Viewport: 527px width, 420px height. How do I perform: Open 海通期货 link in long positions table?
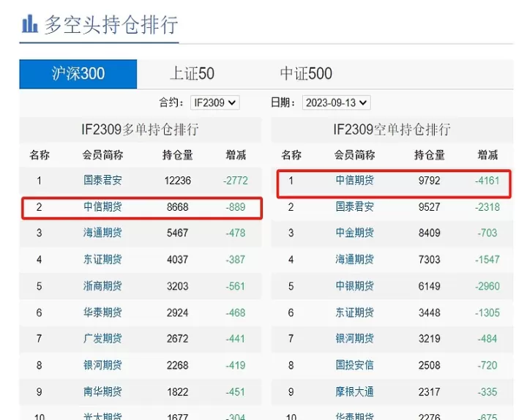pos(102,233)
